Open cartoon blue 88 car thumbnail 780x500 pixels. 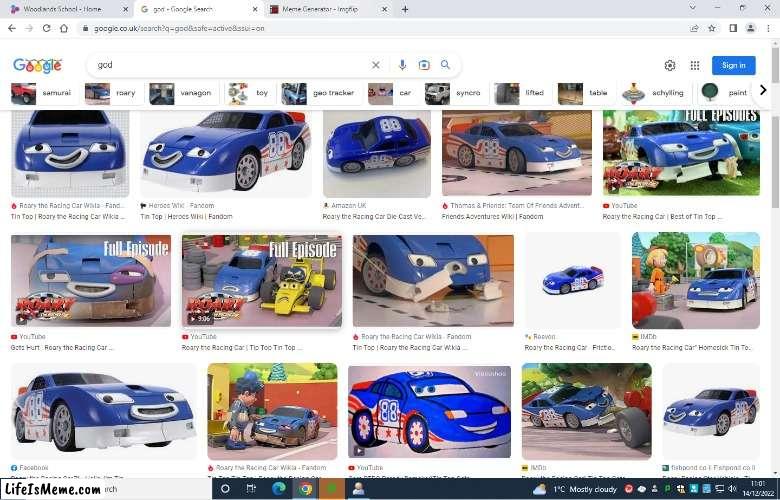(429, 411)
